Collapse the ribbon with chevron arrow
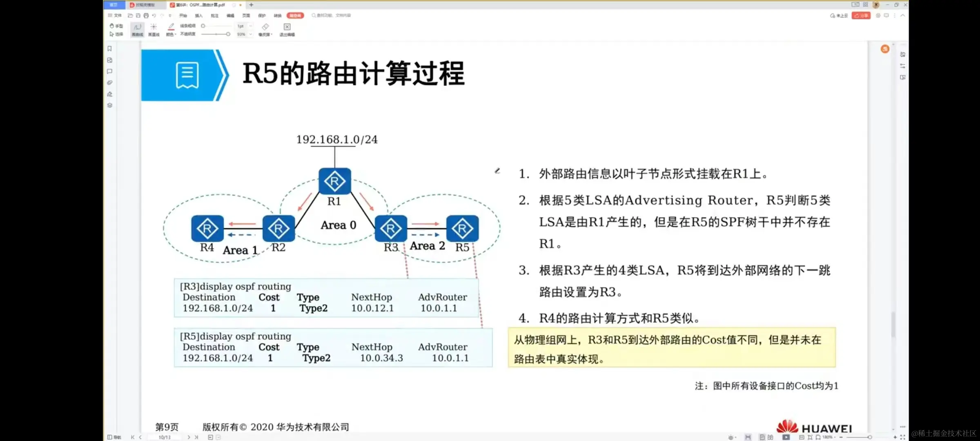The image size is (980, 441). 902,16
